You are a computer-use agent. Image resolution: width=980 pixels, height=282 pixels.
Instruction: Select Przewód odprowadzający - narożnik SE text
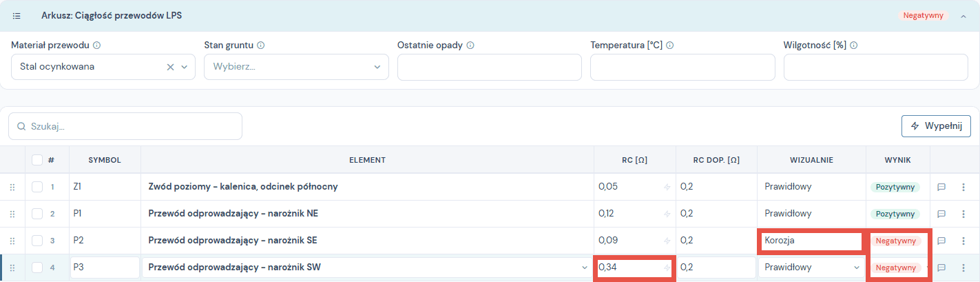(x=233, y=241)
